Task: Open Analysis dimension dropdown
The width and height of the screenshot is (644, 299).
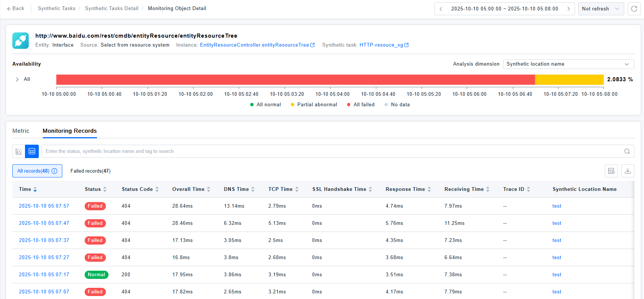Action: 568,64
